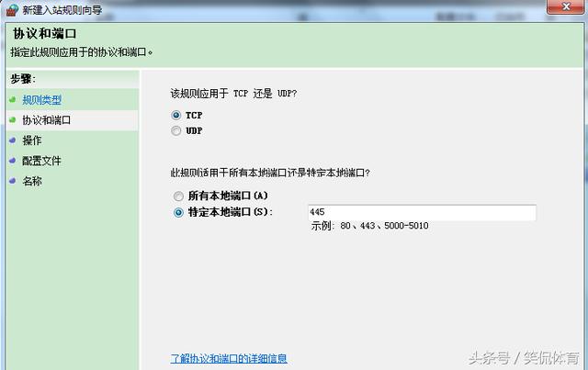Click the purple bullet beside 名称

(x=13, y=181)
